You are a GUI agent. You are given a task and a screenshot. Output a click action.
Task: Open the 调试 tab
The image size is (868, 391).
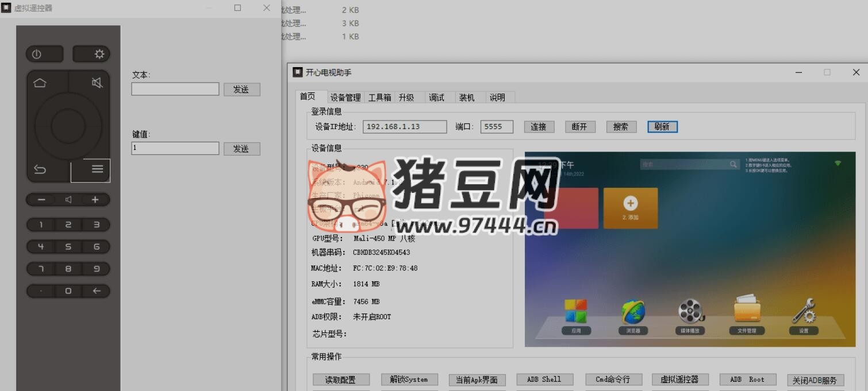tap(437, 97)
